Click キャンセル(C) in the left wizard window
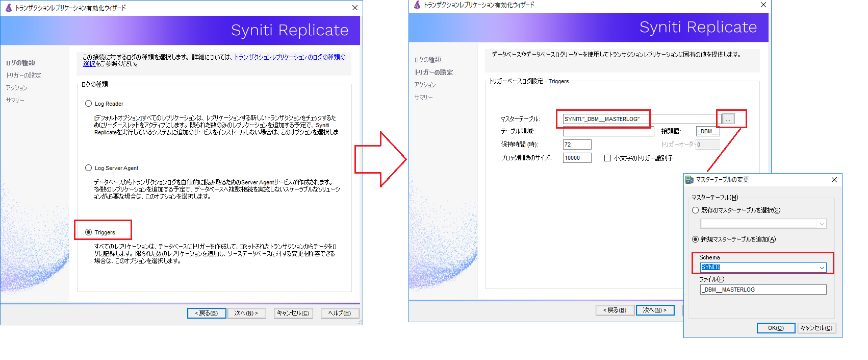868x360 pixels. (293, 313)
